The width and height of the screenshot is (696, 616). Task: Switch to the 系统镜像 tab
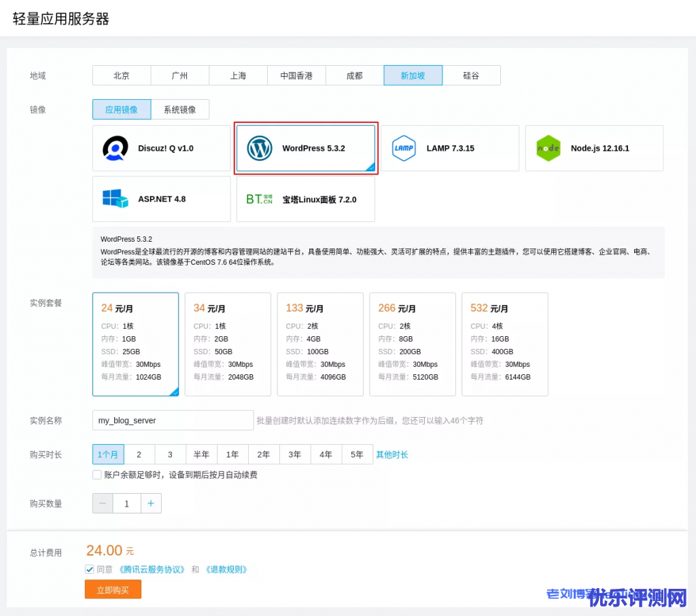179,109
